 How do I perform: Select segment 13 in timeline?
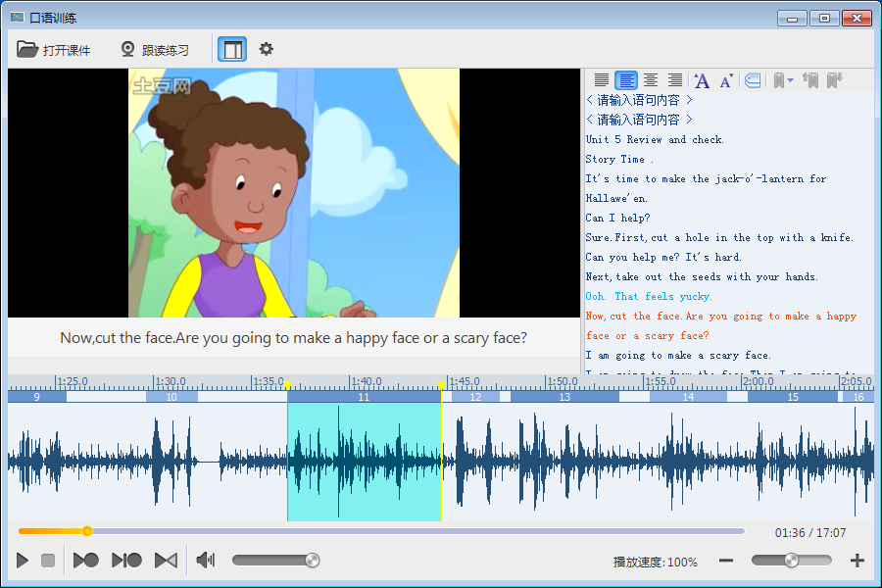[x=564, y=397]
